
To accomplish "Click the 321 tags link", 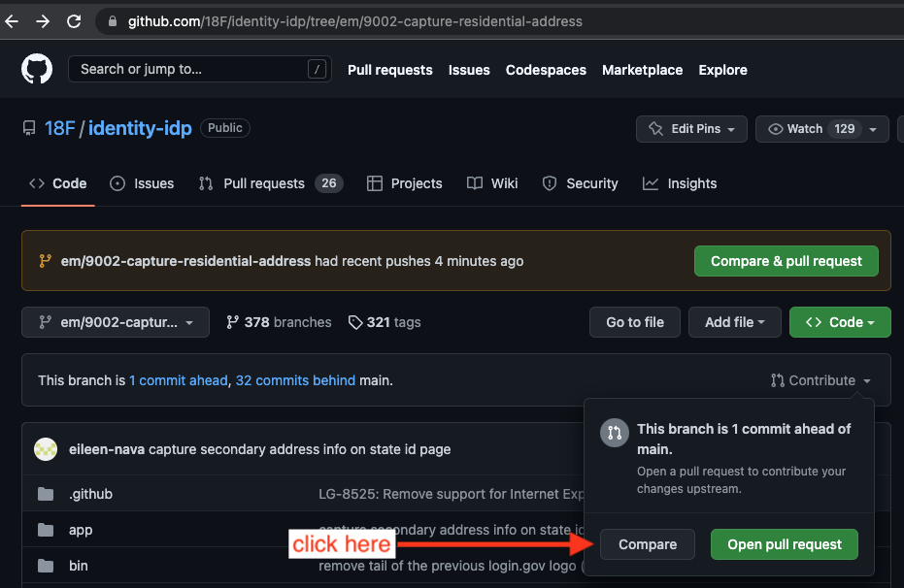I will pyautogui.click(x=385, y=322).
